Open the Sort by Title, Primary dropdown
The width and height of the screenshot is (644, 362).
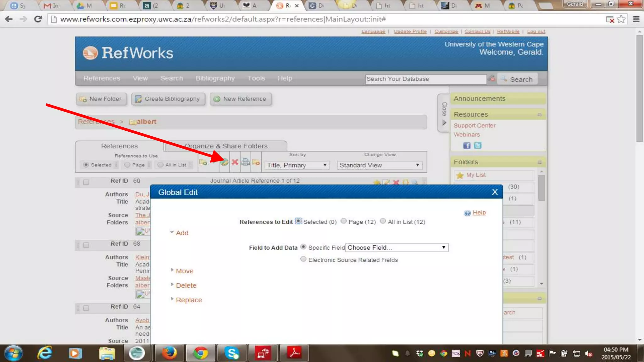(297, 165)
